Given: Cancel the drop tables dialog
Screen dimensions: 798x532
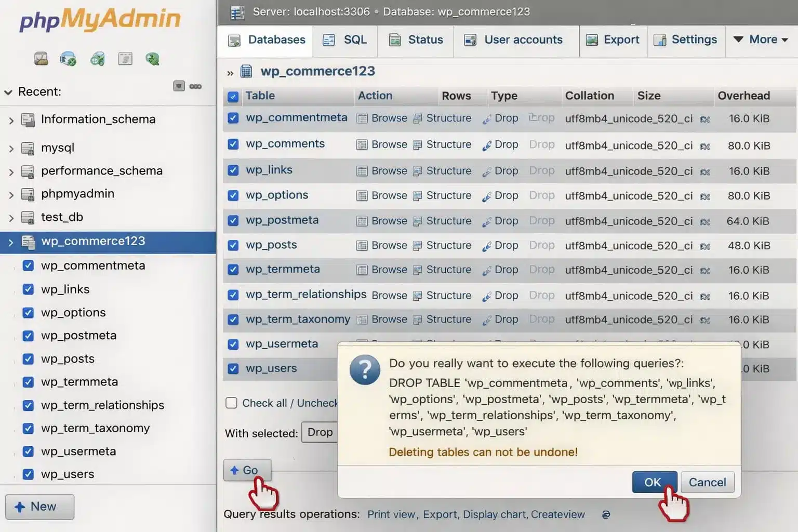Looking at the screenshot, I should click(x=707, y=482).
